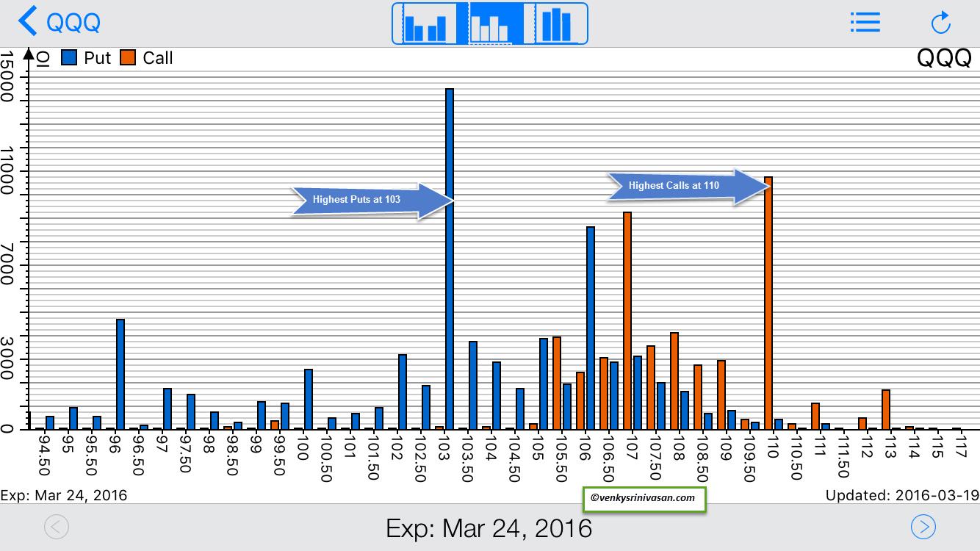
Task: Tap the 'Exp: Mar 24, 2016' title at bottom
Action: [489, 527]
